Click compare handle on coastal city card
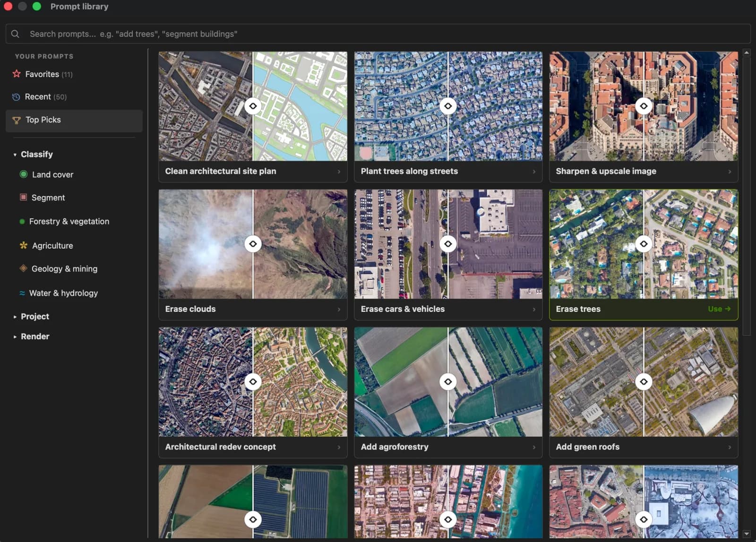Viewport: 756px width, 542px height. pyautogui.click(x=448, y=519)
